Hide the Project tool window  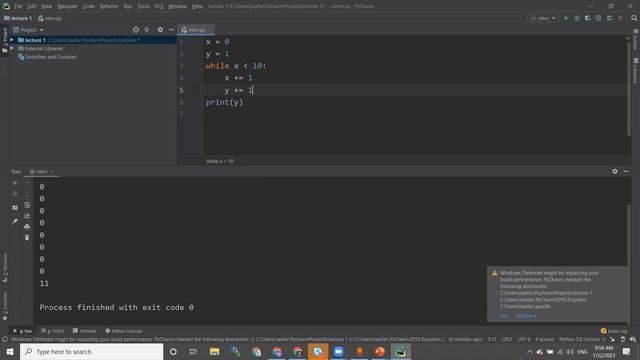pos(171,30)
